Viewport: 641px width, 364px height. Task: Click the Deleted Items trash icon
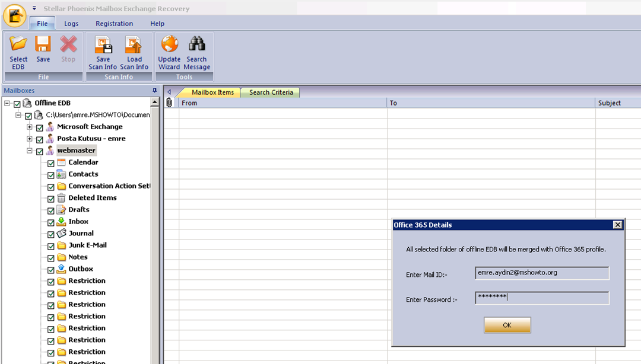tap(61, 198)
